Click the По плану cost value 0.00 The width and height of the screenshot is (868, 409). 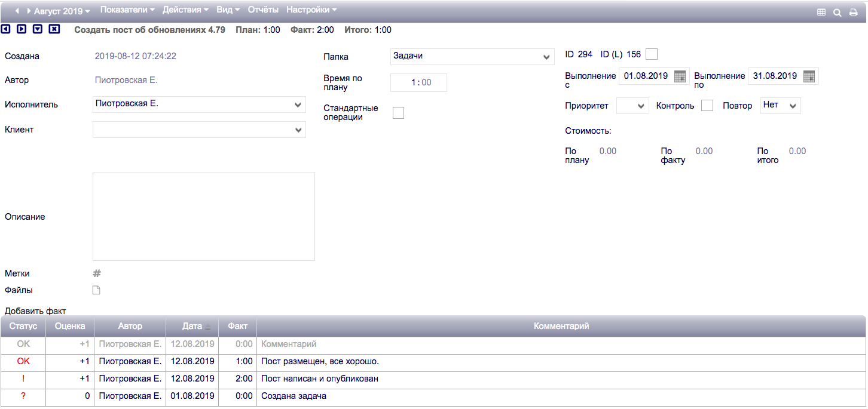coord(608,151)
